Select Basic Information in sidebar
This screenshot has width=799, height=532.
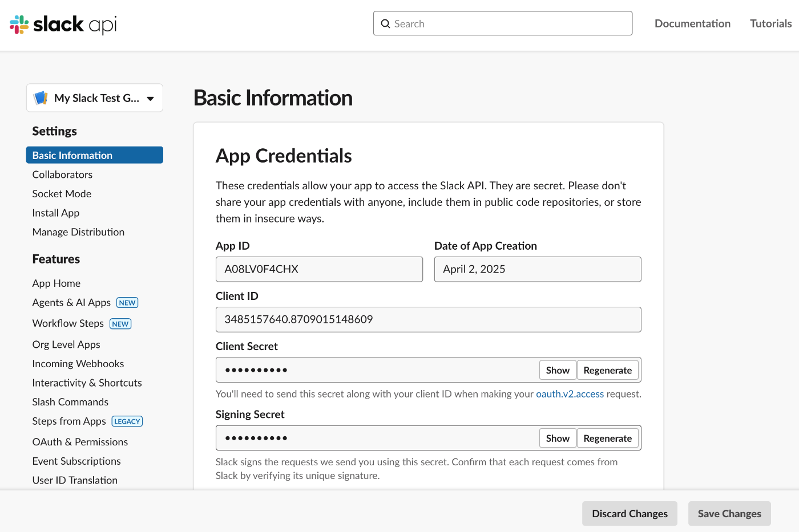point(95,155)
